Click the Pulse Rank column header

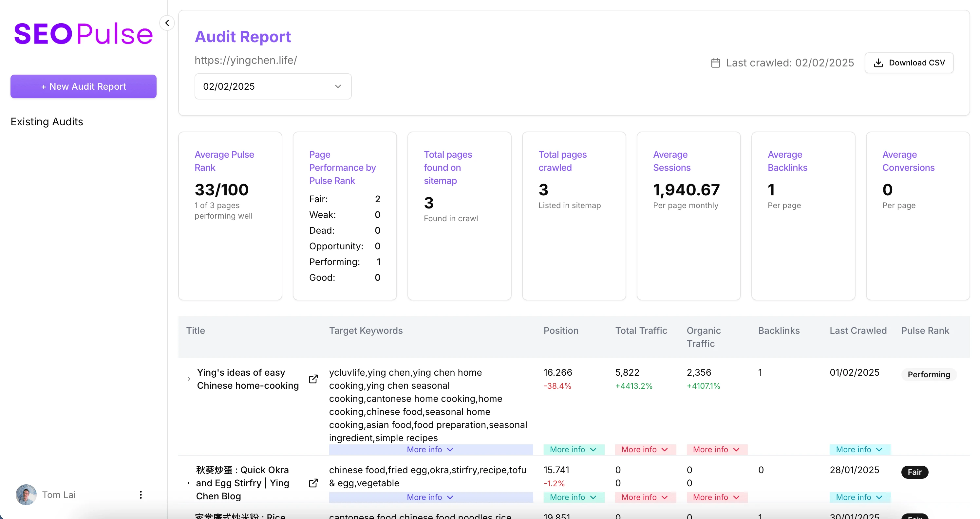click(x=925, y=331)
